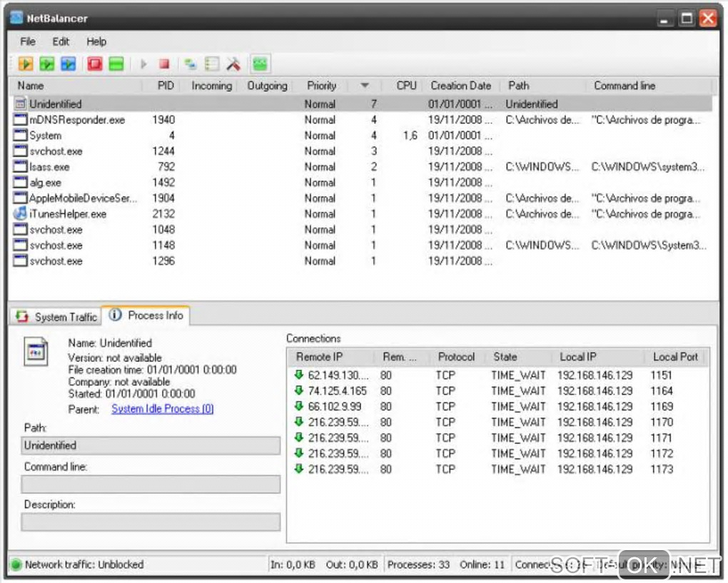Image resolution: width=728 pixels, height=583 pixels.
Task: Click the green network traffic status indicator
Action: (x=16, y=564)
